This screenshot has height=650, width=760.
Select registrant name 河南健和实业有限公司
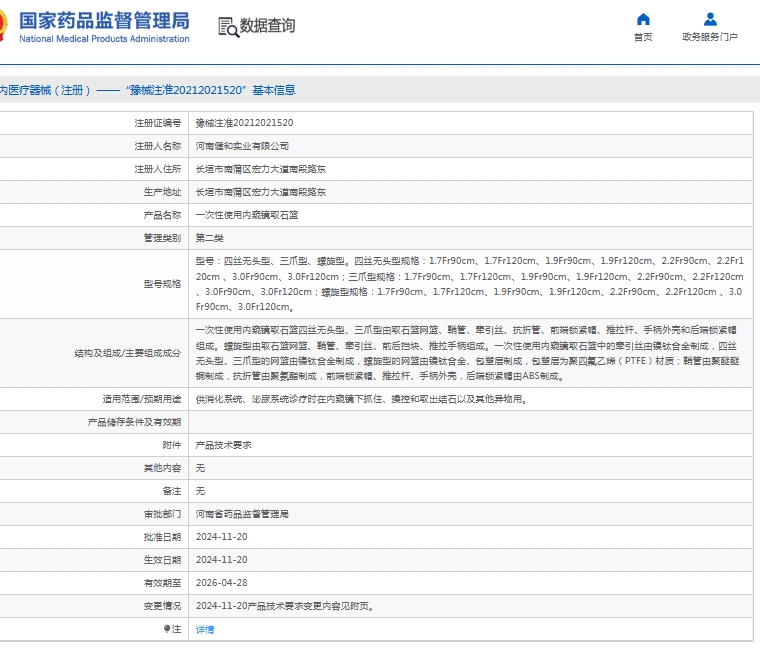(x=242, y=146)
